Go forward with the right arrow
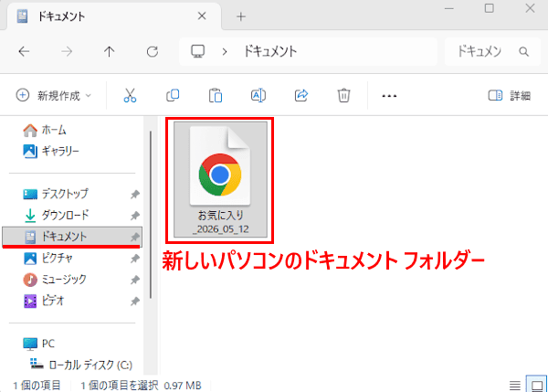Image resolution: width=548 pixels, height=392 pixels. 67,52
